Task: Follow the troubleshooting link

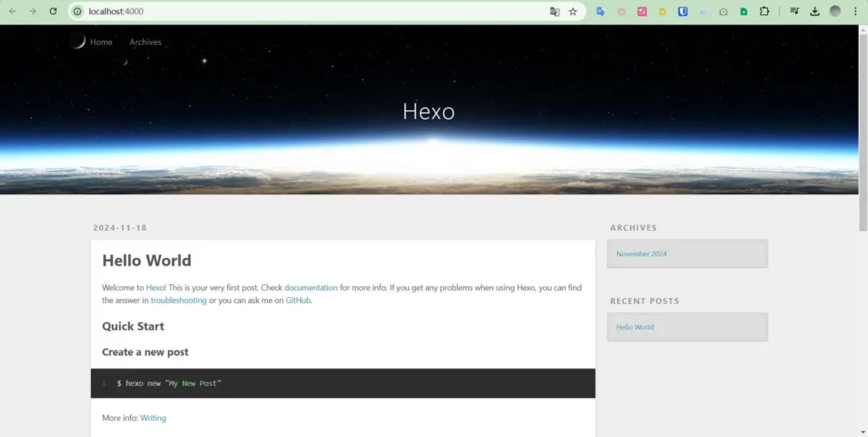Action: (178, 300)
